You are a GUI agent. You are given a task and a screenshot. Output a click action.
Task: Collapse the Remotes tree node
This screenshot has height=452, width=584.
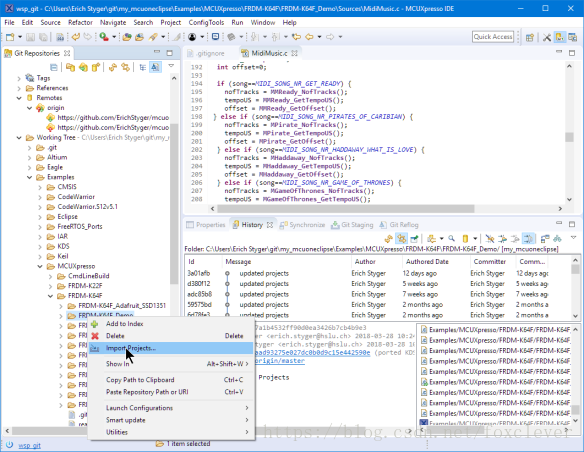click(x=19, y=98)
